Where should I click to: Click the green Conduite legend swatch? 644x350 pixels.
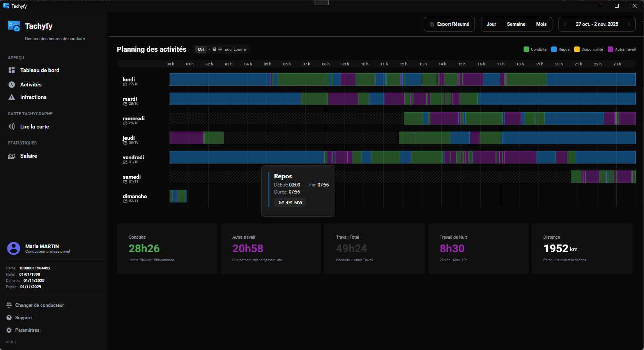pyautogui.click(x=526, y=49)
